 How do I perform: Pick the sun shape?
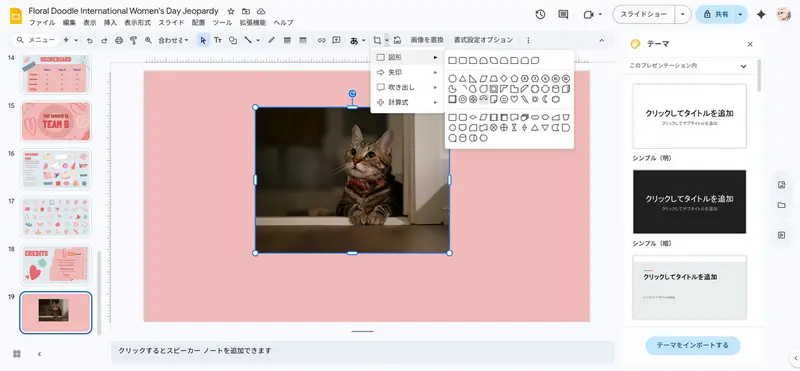(x=535, y=100)
